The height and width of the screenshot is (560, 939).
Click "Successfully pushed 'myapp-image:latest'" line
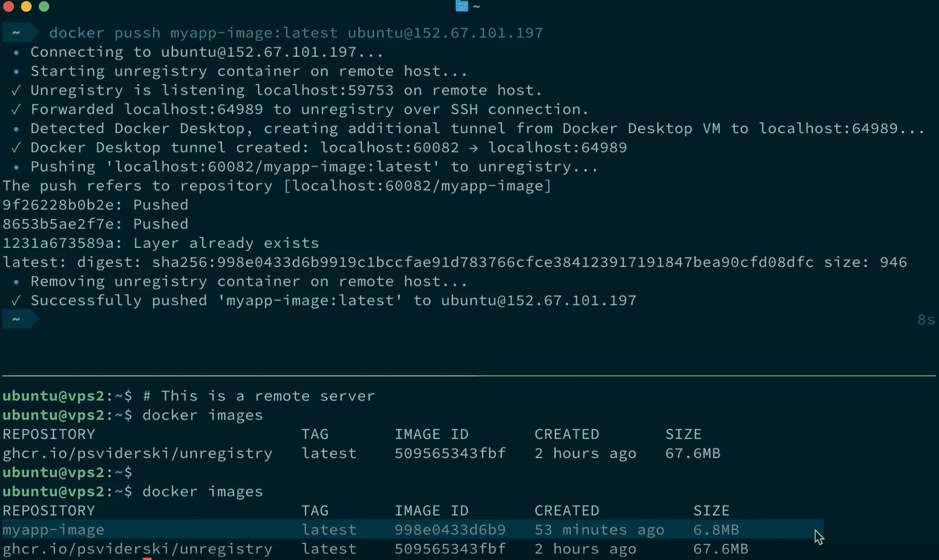pos(333,301)
